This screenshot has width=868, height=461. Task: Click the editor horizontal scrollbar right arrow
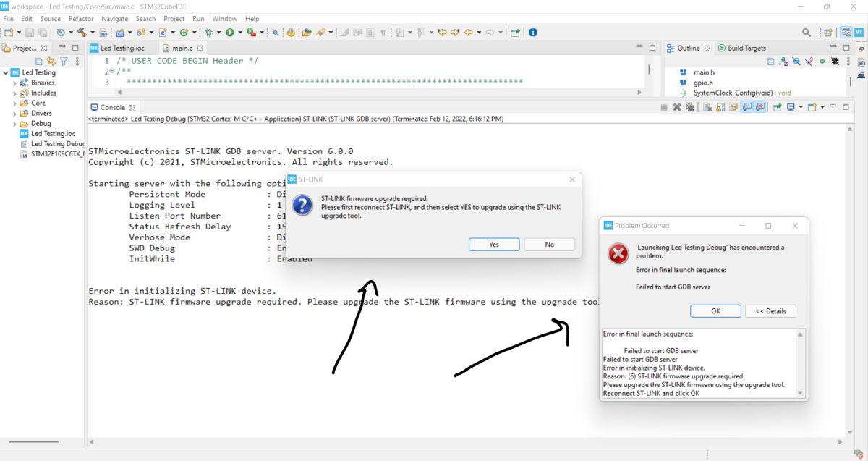[x=639, y=92]
